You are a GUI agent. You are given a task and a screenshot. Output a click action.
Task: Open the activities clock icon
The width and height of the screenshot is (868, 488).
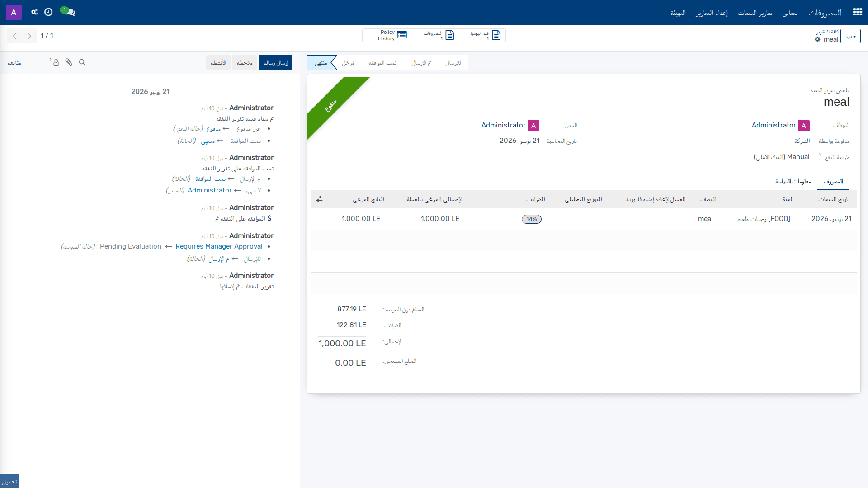pos(48,12)
